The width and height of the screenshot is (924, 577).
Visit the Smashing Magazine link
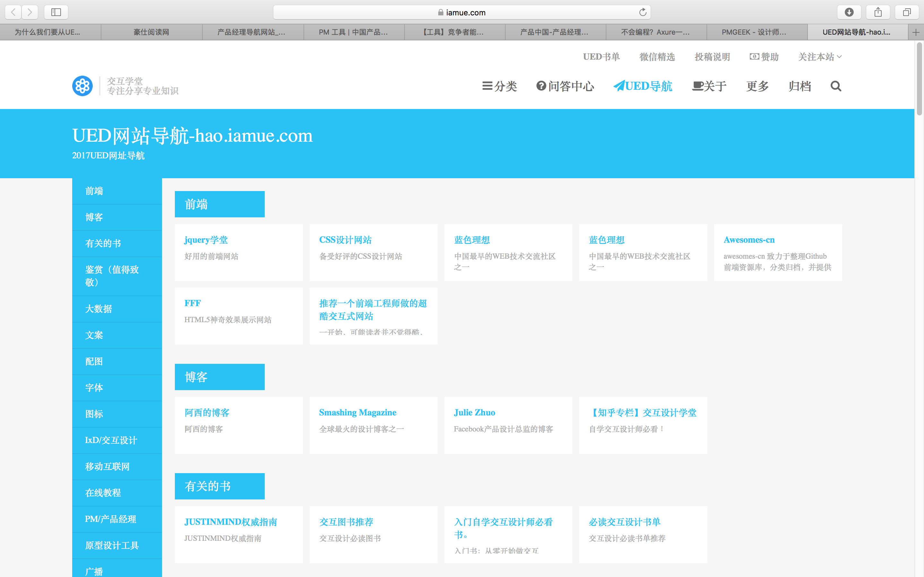357,412
